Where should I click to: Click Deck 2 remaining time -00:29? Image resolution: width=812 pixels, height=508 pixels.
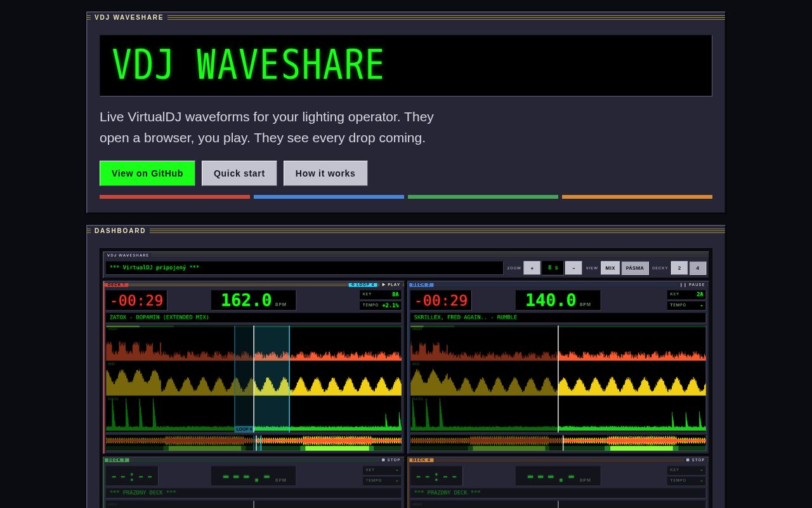(x=442, y=300)
